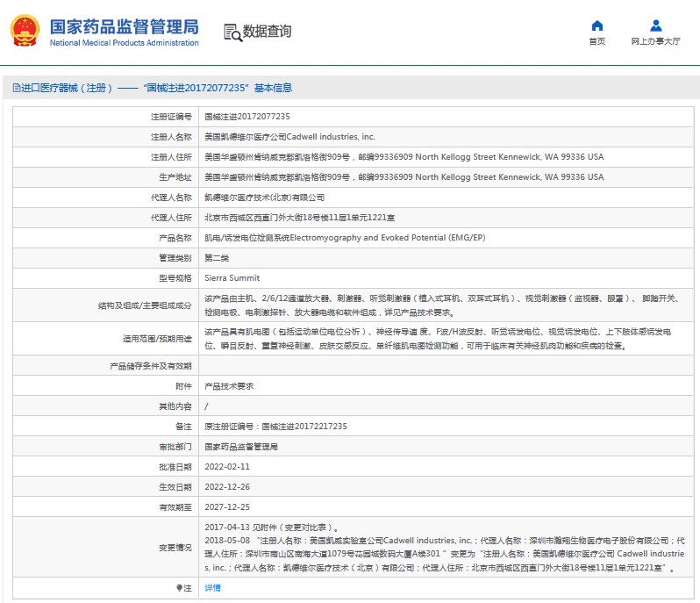Click the document icon before 进口医疗器械
This screenshot has width=700, height=603.
17,88
